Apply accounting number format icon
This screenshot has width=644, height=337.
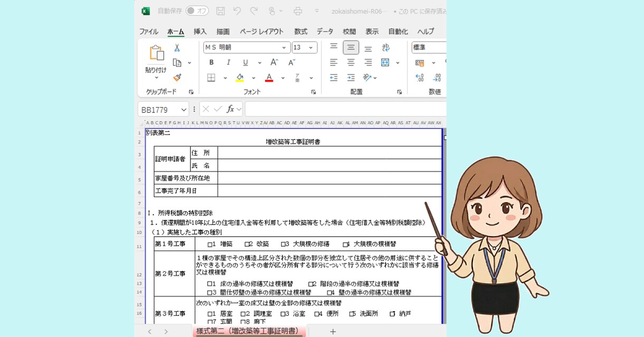(x=420, y=63)
